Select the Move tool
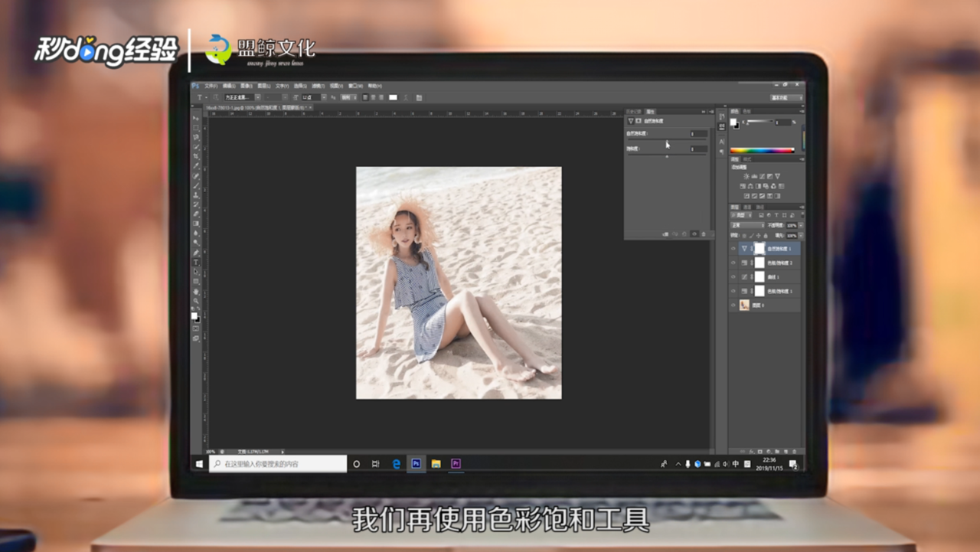Viewport: 980px width, 552px height. pyautogui.click(x=196, y=119)
